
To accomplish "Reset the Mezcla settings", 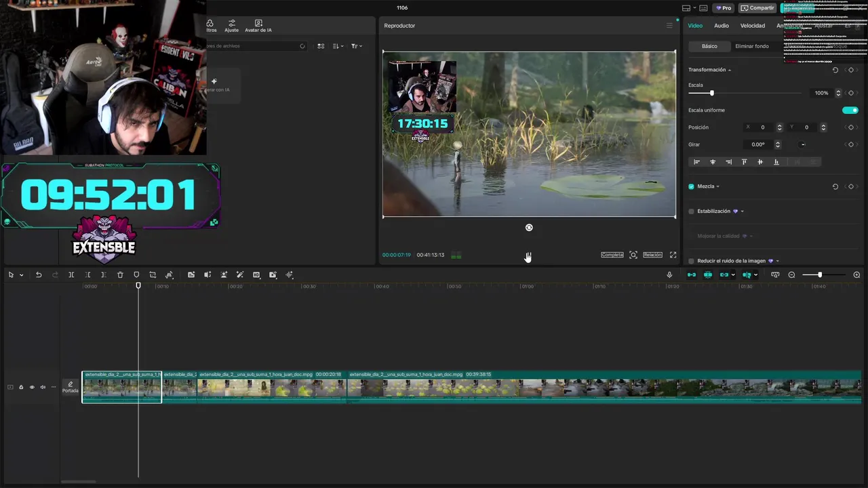I will tap(835, 186).
